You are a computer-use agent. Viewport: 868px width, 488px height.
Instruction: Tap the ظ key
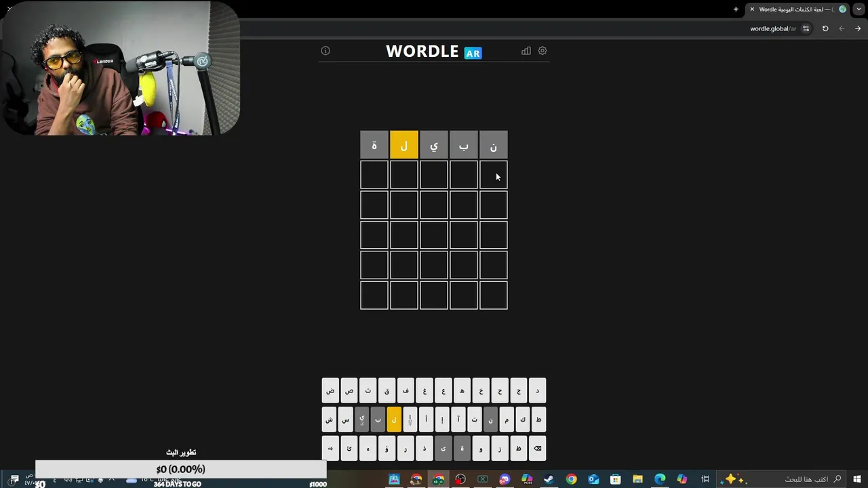[x=519, y=449]
